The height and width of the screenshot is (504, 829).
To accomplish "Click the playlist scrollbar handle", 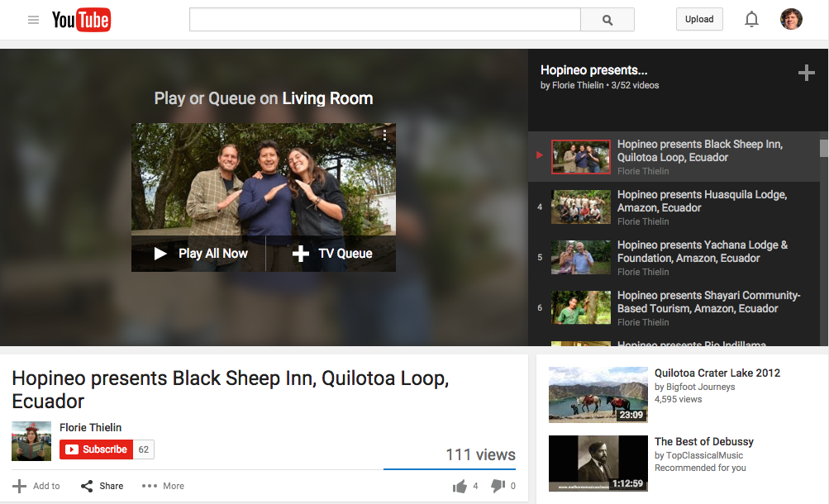I will (x=824, y=149).
